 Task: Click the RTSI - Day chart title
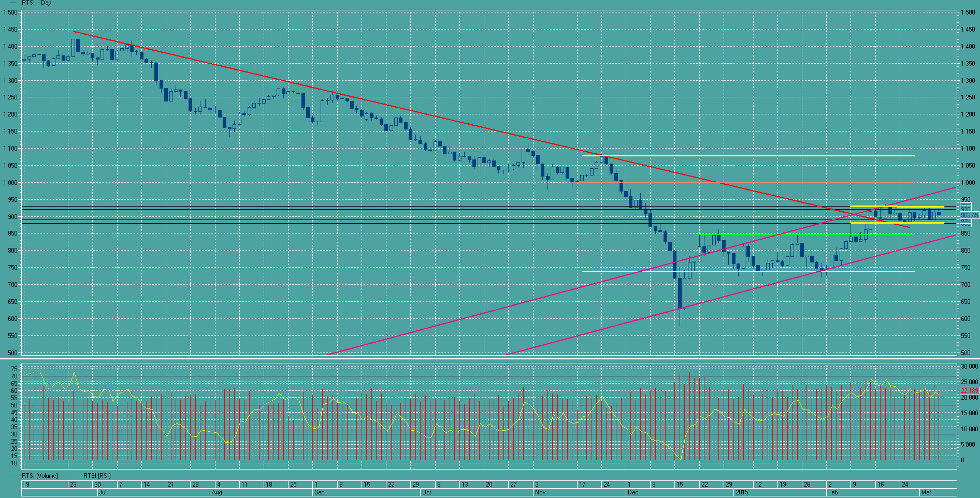click(36, 3)
